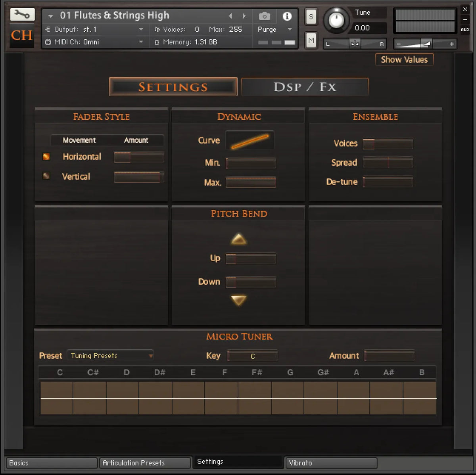Click the Dynamic Curve shape display
This screenshot has height=475, width=476.
tap(250, 141)
